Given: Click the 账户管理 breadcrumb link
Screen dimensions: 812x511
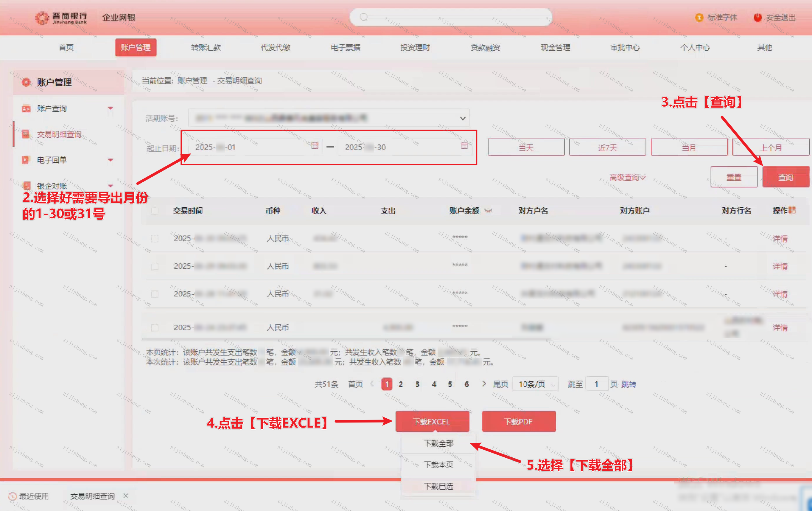Looking at the screenshot, I should pyautogui.click(x=192, y=81).
